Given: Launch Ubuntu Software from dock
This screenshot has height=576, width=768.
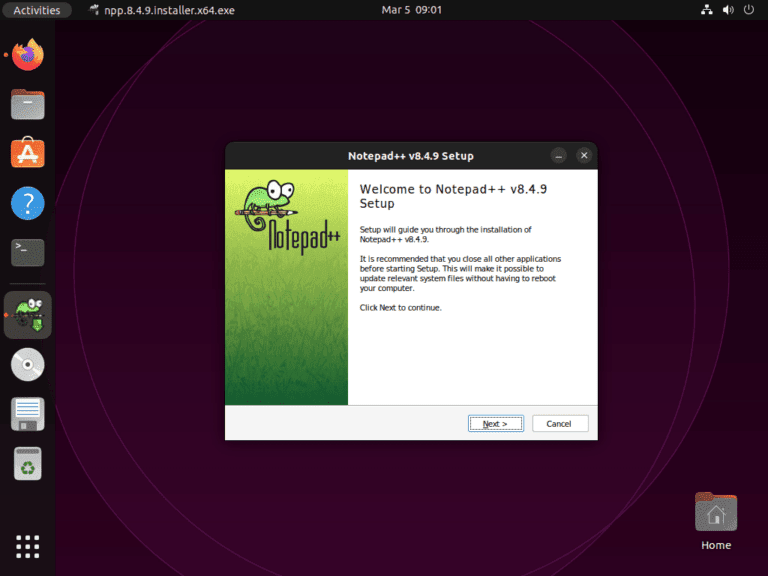Looking at the screenshot, I should 28,152.
